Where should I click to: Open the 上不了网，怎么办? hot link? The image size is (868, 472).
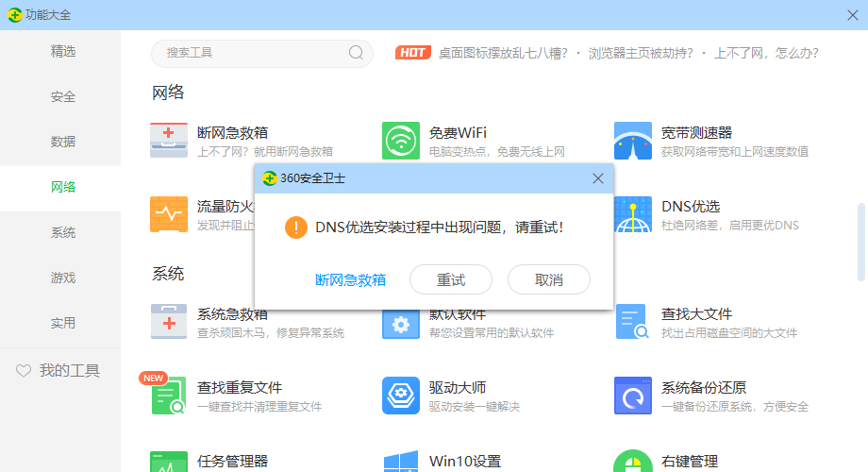[x=766, y=53]
